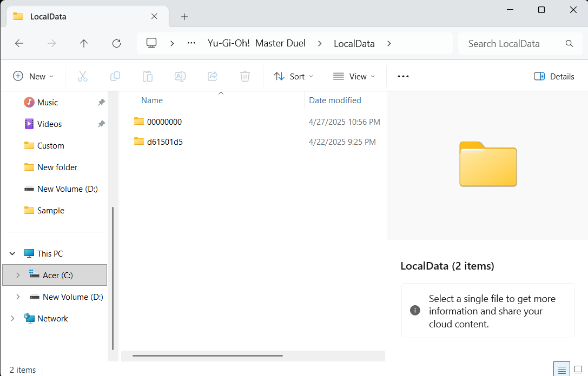Open the View layout dropdown
Viewport: 588px width, 376px height.
point(354,76)
